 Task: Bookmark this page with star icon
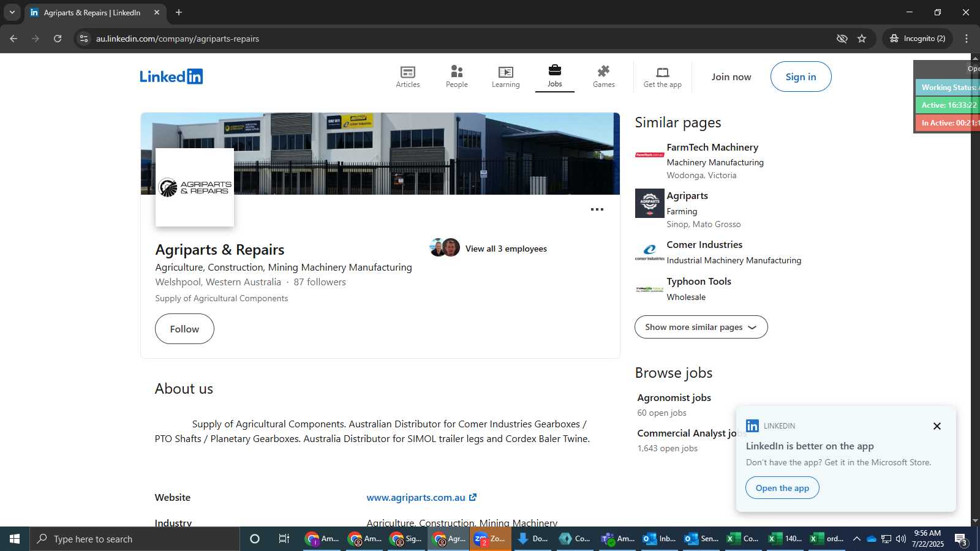(x=862, y=39)
